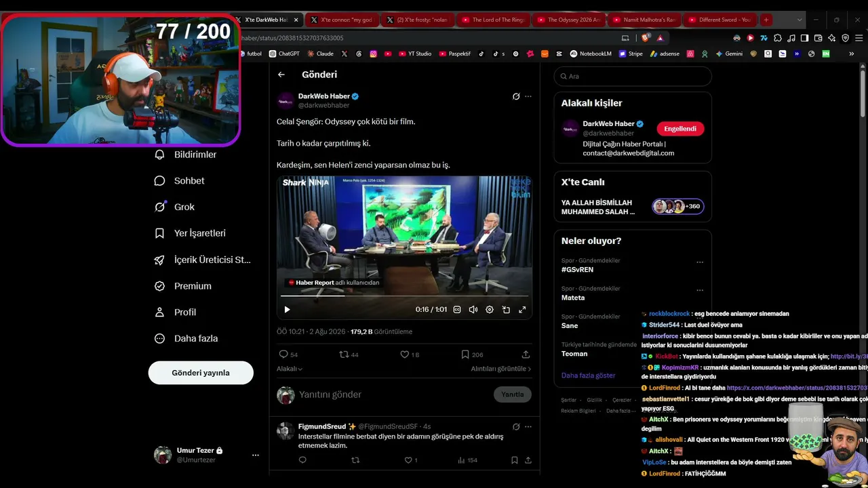Share the DarkWeb Haber post
The height and width of the screenshot is (488, 868).
(x=526, y=354)
